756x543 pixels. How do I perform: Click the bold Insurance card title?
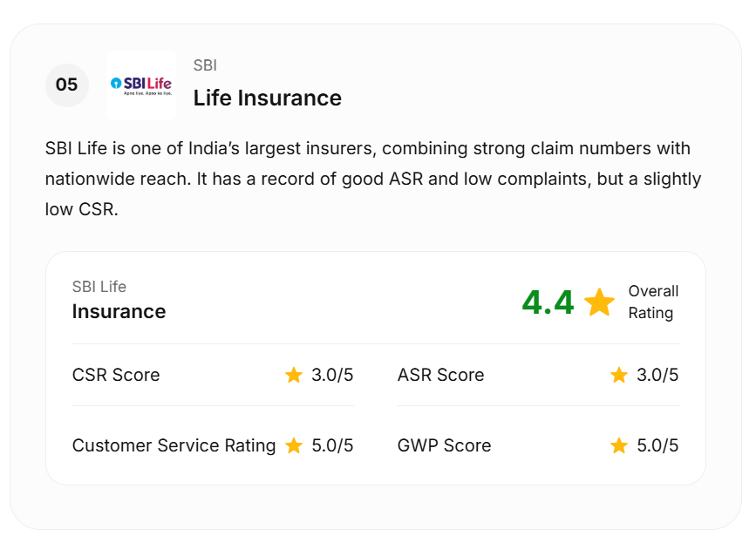point(119,311)
